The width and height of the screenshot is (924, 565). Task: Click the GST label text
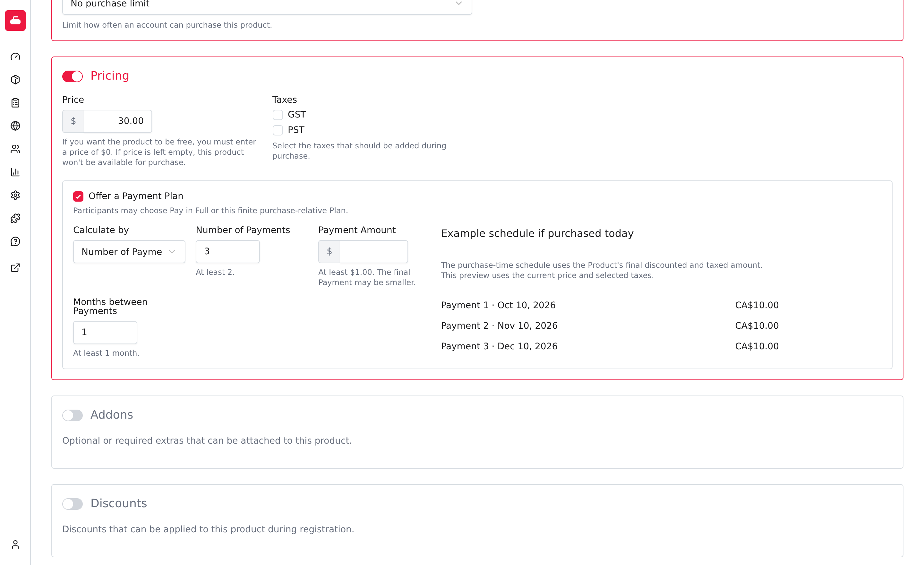click(297, 115)
